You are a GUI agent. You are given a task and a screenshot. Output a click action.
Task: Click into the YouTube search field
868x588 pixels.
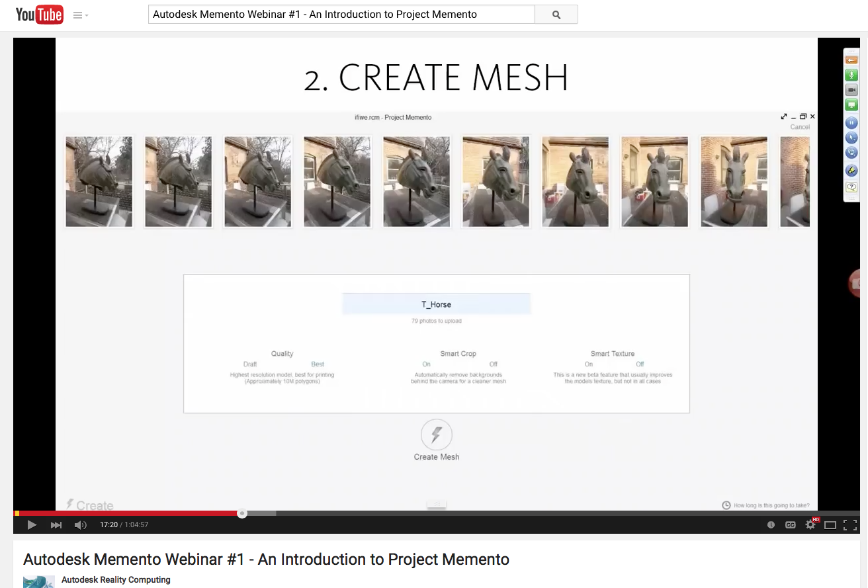click(x=341, y=15)
